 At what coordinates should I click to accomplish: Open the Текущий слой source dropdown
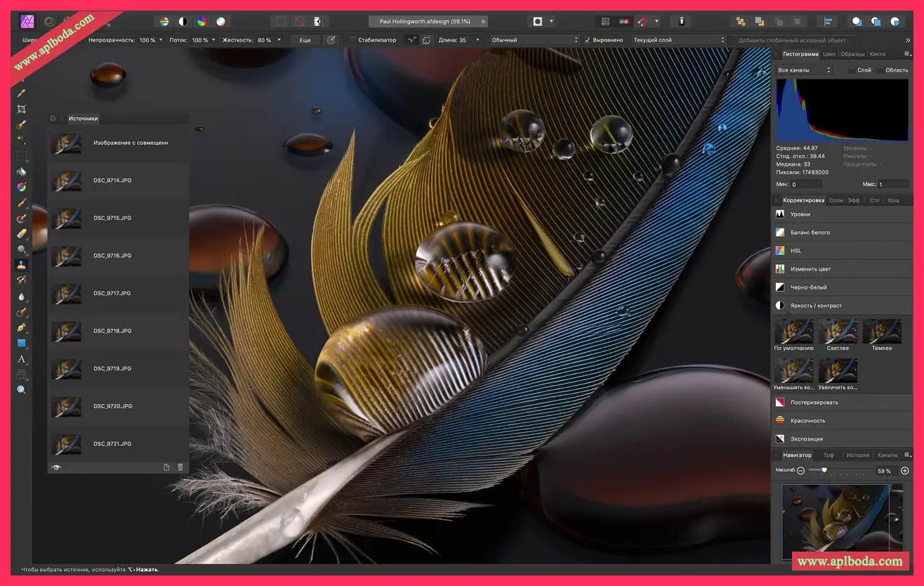tap(678, 40)
